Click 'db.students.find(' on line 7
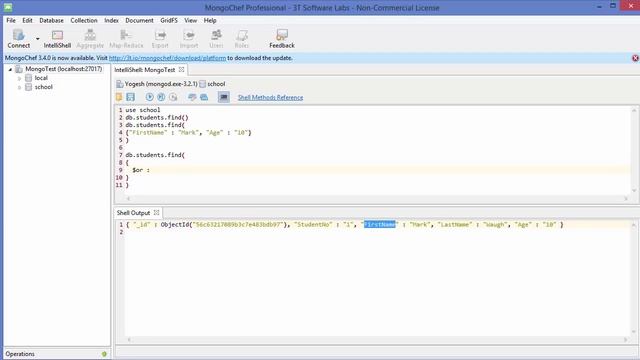The image size is (640, 360). (x=155, y=155)
